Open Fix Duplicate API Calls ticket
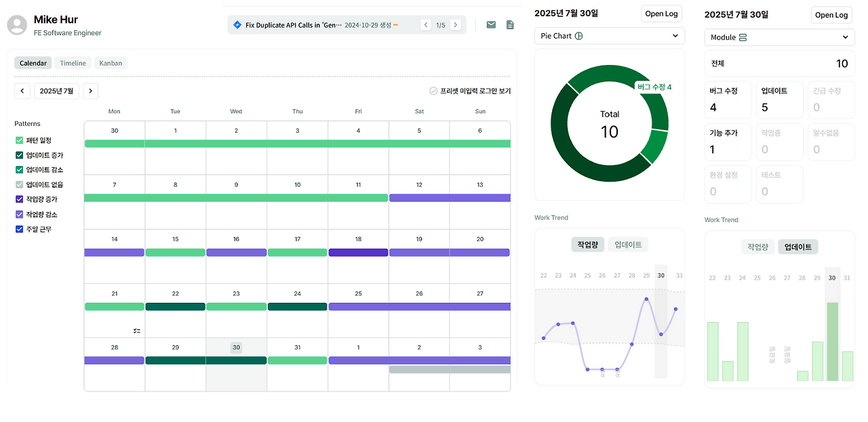868x422 pixels. 294,25
